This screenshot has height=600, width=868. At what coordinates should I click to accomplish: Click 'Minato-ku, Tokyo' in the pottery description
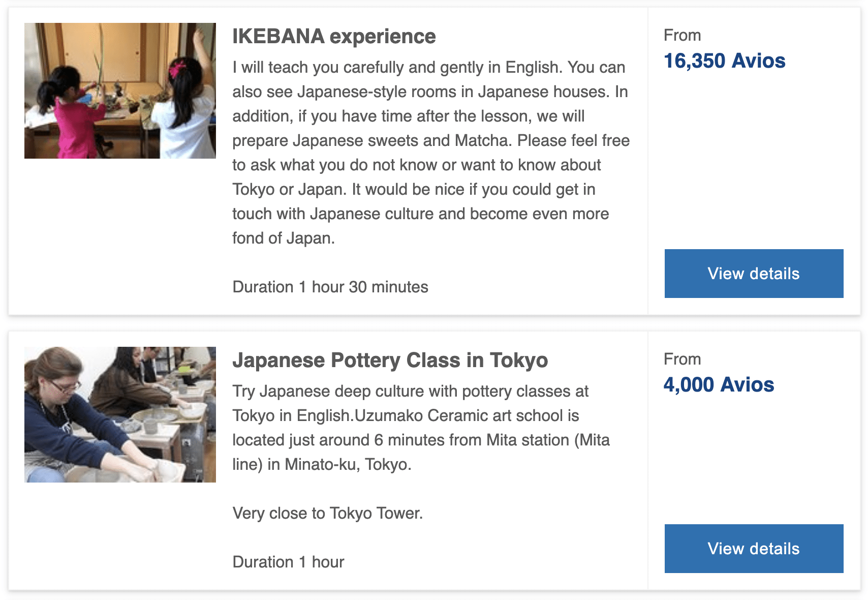(347, 464)
